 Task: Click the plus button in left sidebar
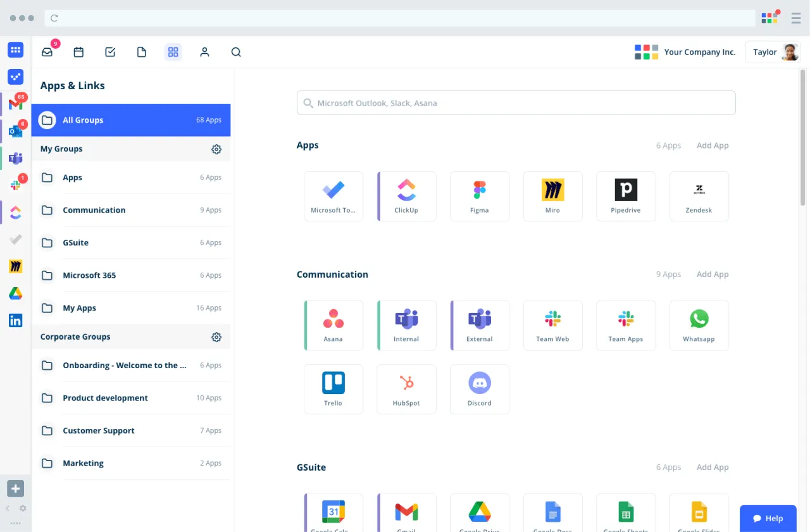coord(16,488)
